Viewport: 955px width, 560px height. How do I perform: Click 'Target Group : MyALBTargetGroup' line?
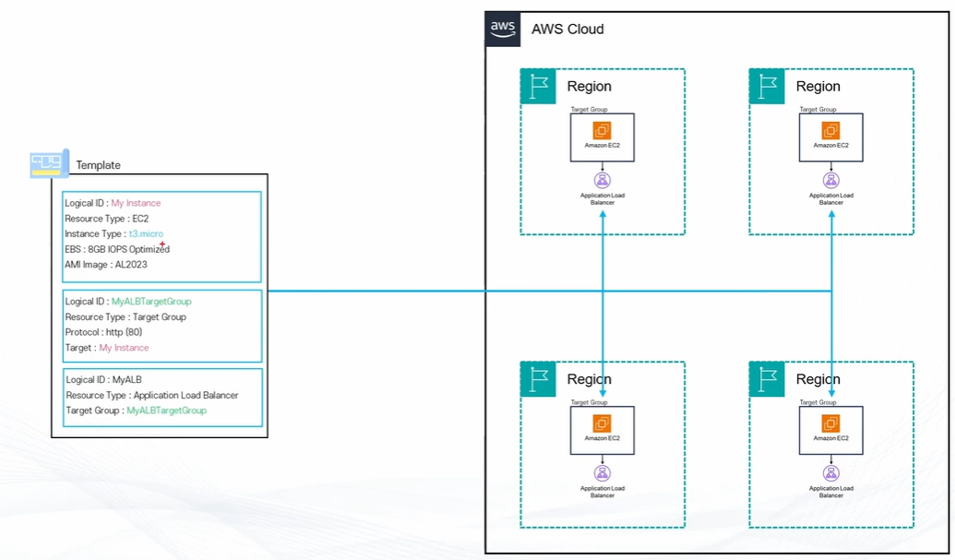point(136,411)
